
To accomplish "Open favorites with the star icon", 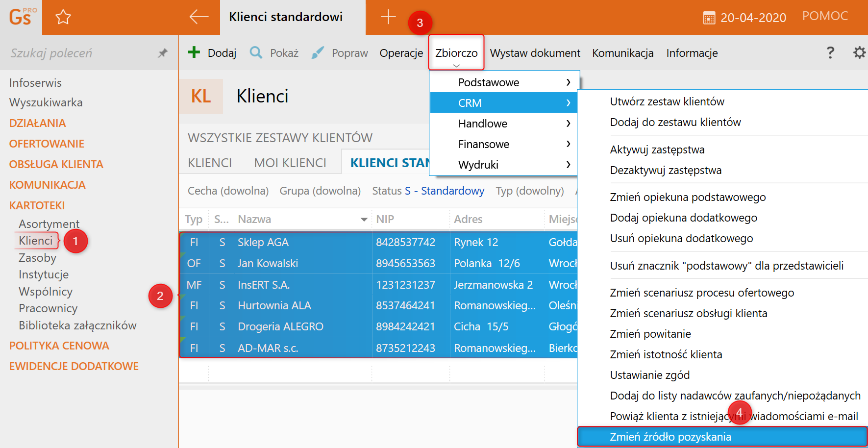I will click(x=63, y=17).
